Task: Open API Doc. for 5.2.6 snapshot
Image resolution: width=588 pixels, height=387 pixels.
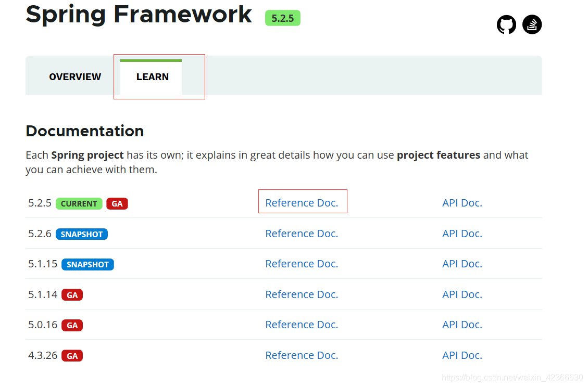Action: 462,234
